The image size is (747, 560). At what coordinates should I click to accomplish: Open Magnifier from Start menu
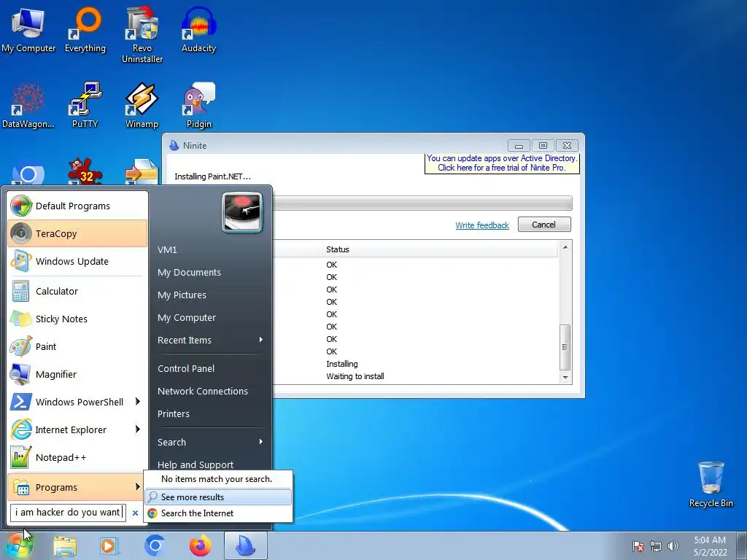click(77, 374)
